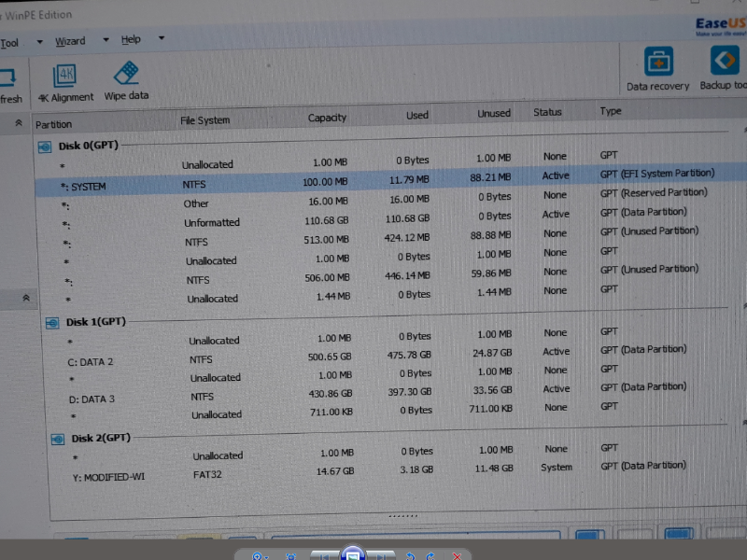Select the Y: MODIFIED-WI partition
Viewport: 747px width, 560px height.
point(108,477)
